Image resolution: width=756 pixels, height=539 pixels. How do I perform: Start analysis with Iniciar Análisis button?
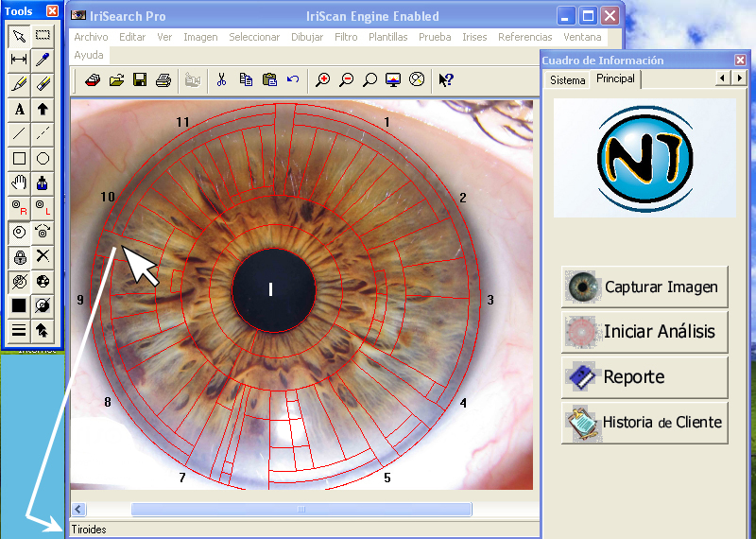[644, 332]
